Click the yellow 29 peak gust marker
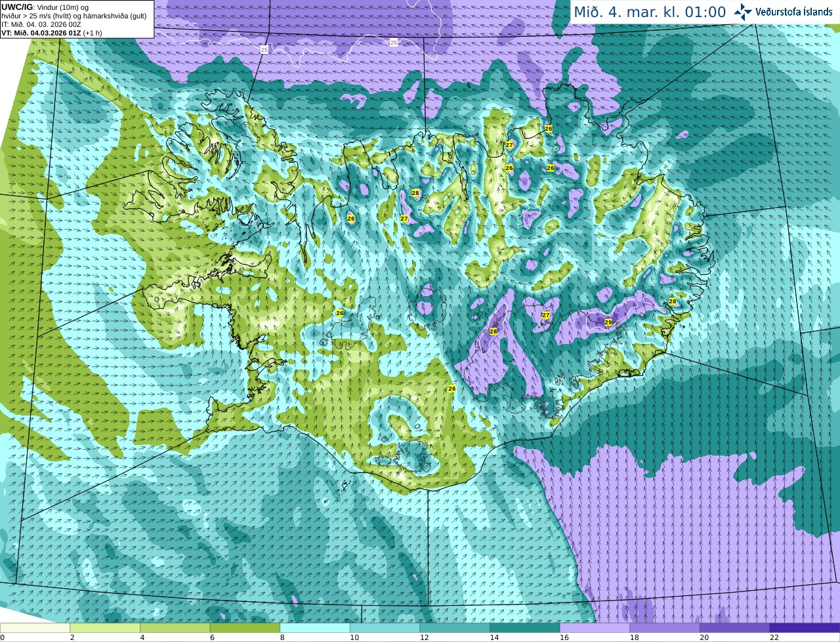 click(x=608, y=322)
